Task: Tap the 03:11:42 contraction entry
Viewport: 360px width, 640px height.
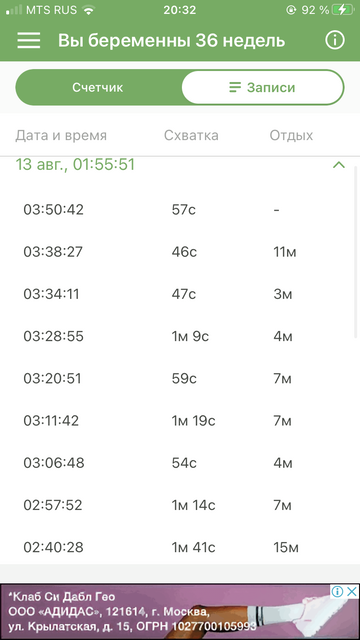Action: click(x=178, y=421)
